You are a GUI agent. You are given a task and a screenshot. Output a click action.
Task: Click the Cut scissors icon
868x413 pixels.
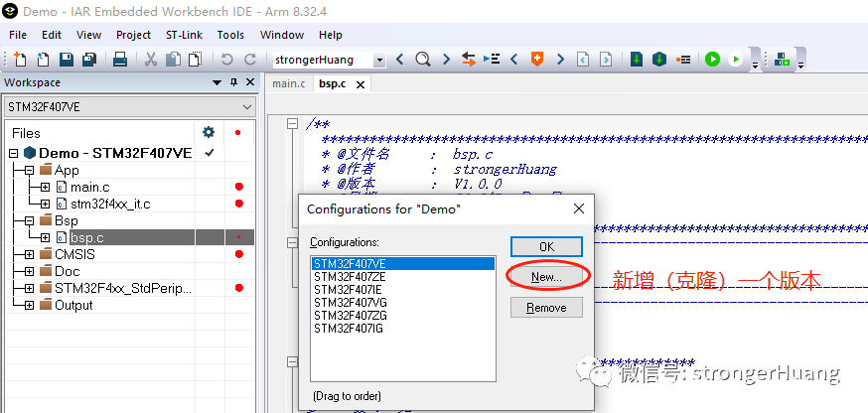tap(151, 60)
